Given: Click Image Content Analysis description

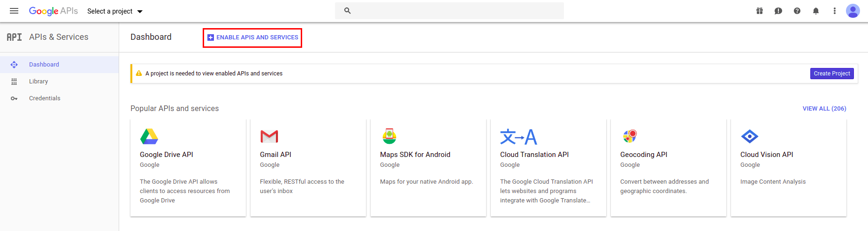Looking at the screenshot, I should tap(773, 182).
